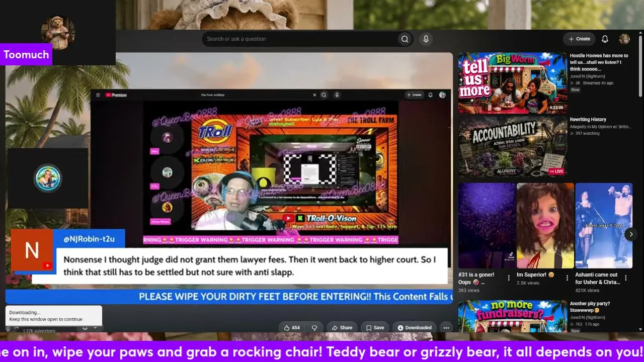This screenshot has height=362, width=644.
Task: Open options menu for "#31 is a goner!" short
Action: point(509,278)
